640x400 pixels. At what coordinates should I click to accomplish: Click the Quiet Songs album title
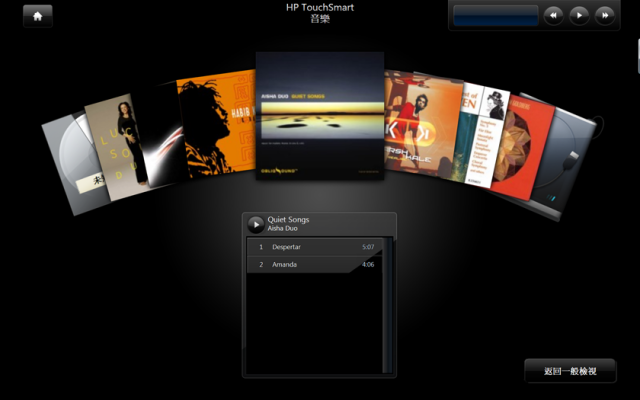288,220
